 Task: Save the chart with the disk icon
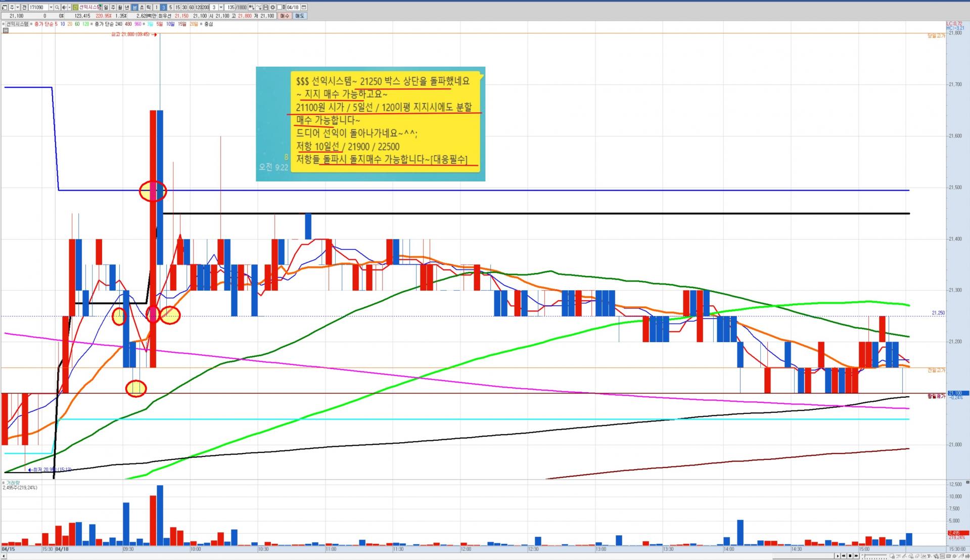tap(266, 8)
